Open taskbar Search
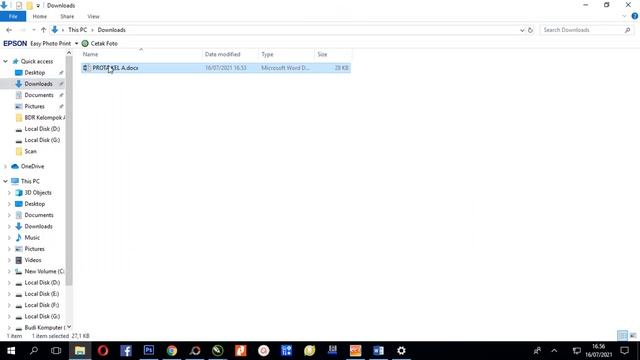This screenshot has height=360, width=640. [34, 351]
